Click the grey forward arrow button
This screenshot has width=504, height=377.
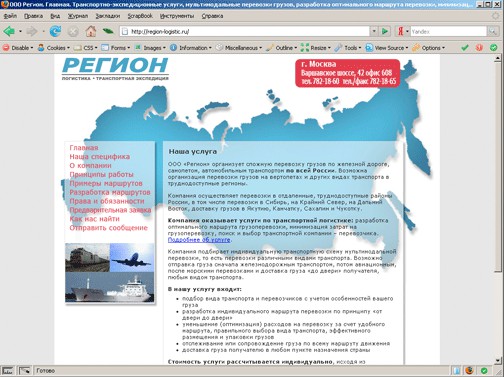click(32, 32)
